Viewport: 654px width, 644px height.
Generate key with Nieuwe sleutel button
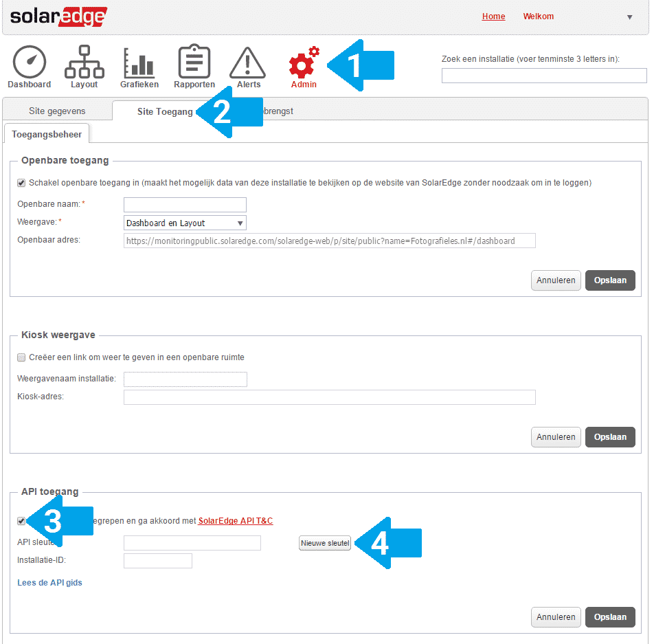325,543
